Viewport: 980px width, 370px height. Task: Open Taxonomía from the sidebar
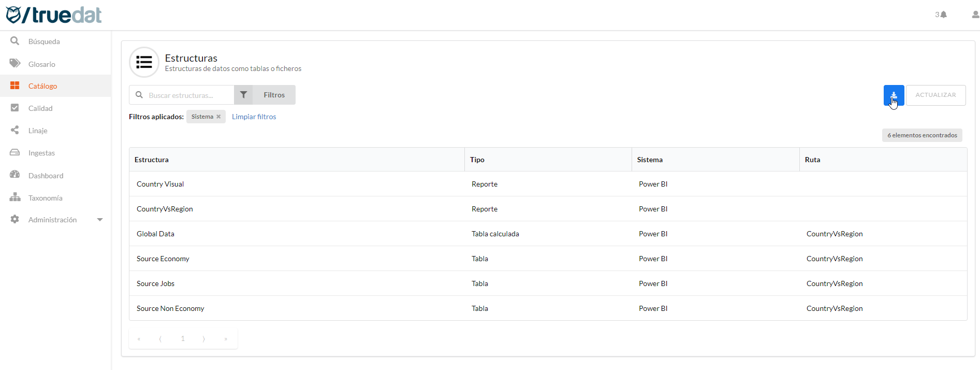coord(45,198)
